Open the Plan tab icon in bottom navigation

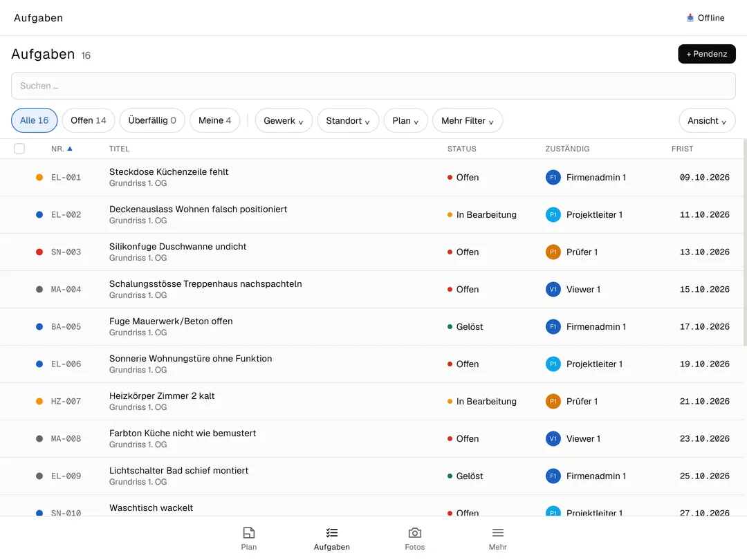coord(249,532)
